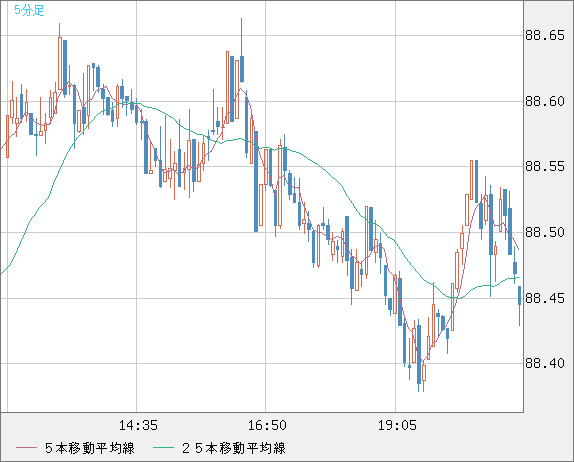The width and height of the screenshot is (574, 462).
Task: Click the 19:05 time axis label
Action: [397, 425]
